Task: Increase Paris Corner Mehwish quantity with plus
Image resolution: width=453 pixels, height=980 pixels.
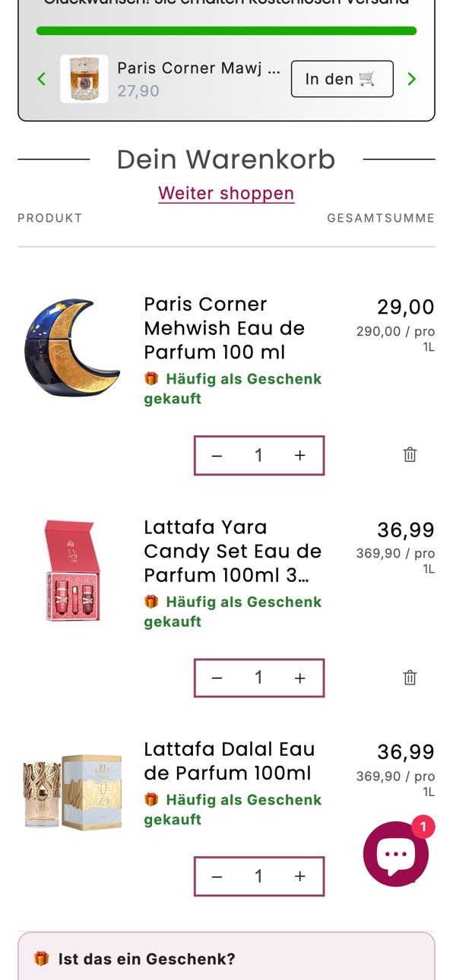Action: pos(300,456)
